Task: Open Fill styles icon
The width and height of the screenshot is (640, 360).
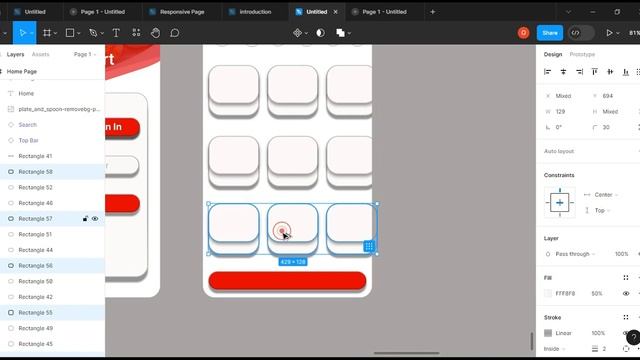Action: pyautogui.click(x=626, y=278)
